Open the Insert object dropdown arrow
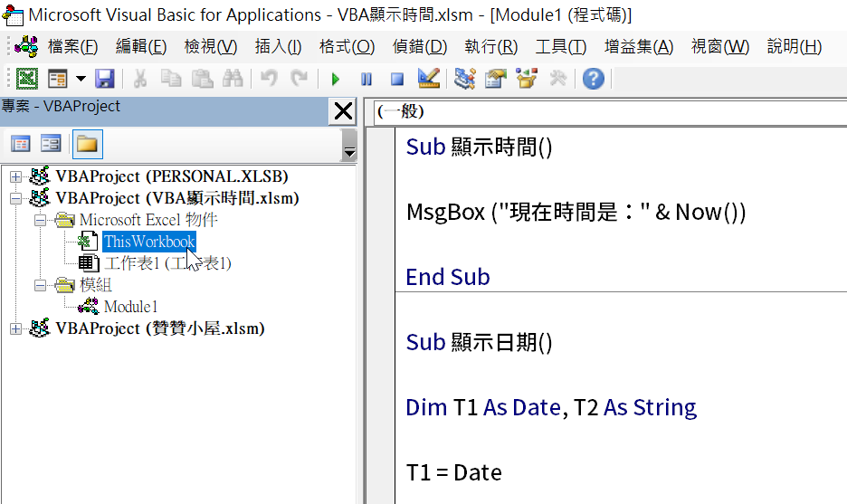 tap(81, 79)
